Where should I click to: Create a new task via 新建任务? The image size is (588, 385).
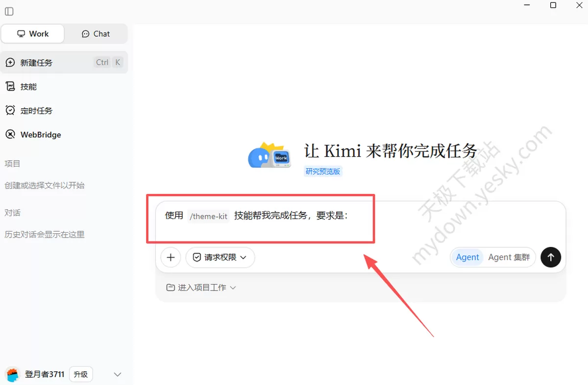point(64,62)
